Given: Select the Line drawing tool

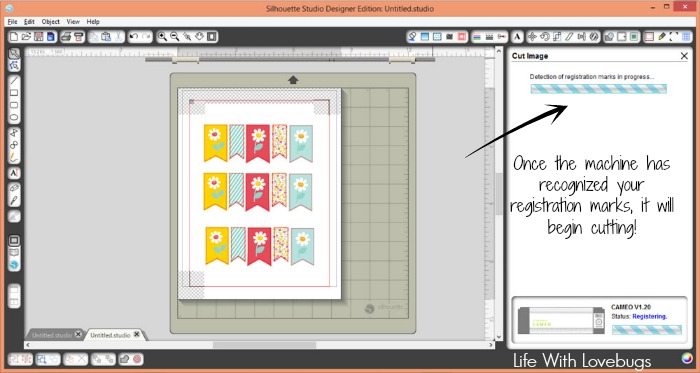Looking at the screenshot, I should point(14,81).
